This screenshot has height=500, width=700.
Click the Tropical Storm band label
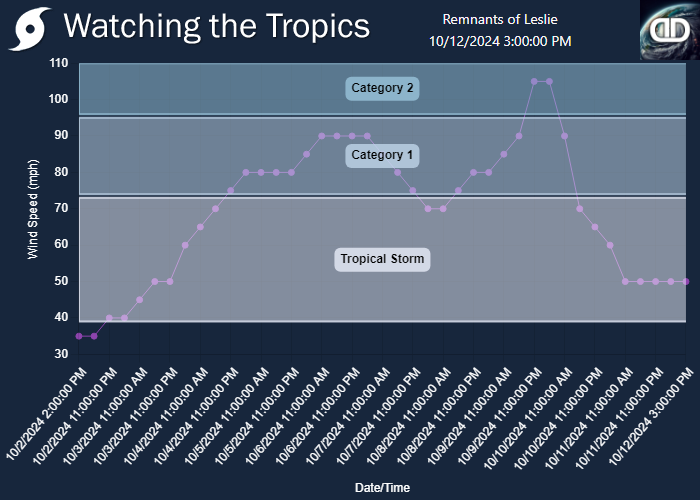[x=382, y=259]
